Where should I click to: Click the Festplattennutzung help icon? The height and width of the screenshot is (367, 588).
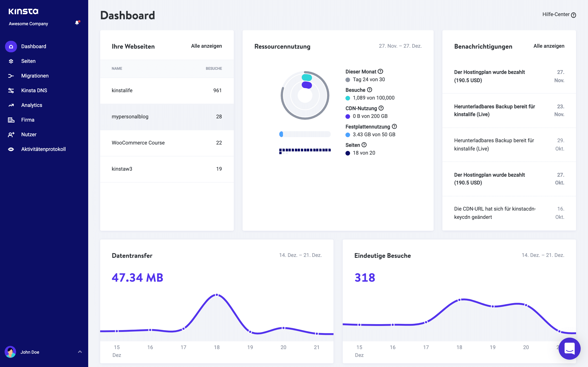(x=395, y=126)
